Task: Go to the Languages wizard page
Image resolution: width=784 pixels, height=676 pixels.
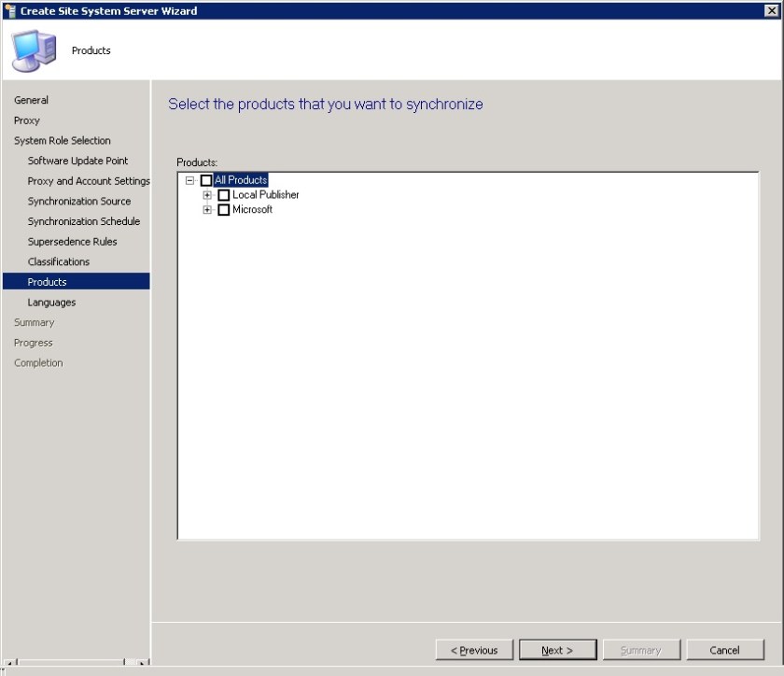Action: (x=51, y=302)
